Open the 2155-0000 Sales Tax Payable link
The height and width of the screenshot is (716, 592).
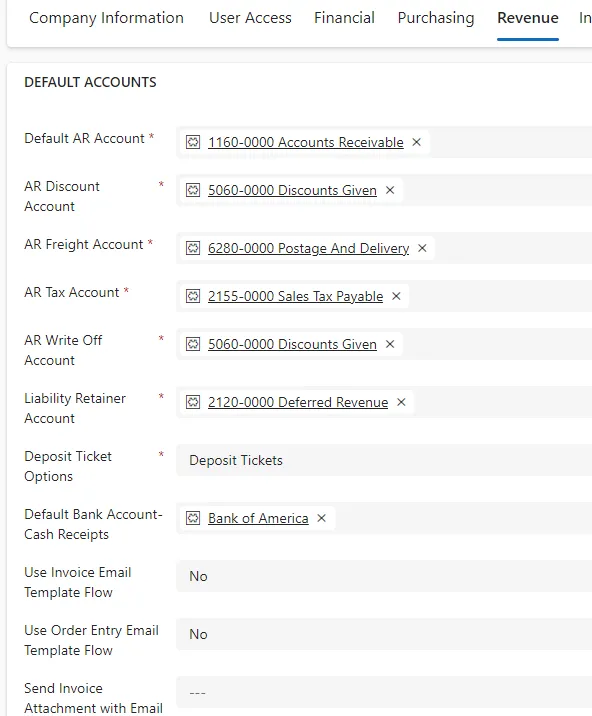296,296
